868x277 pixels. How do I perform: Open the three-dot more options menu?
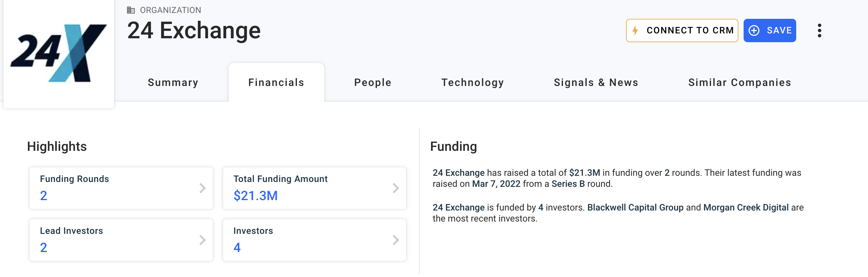819,30
